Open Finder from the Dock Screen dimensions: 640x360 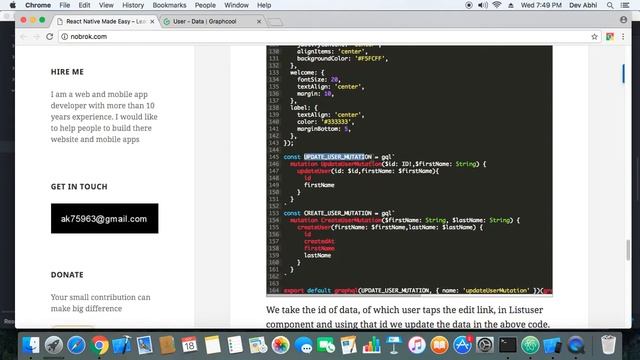pyautogui.click(x=31, y=345)
